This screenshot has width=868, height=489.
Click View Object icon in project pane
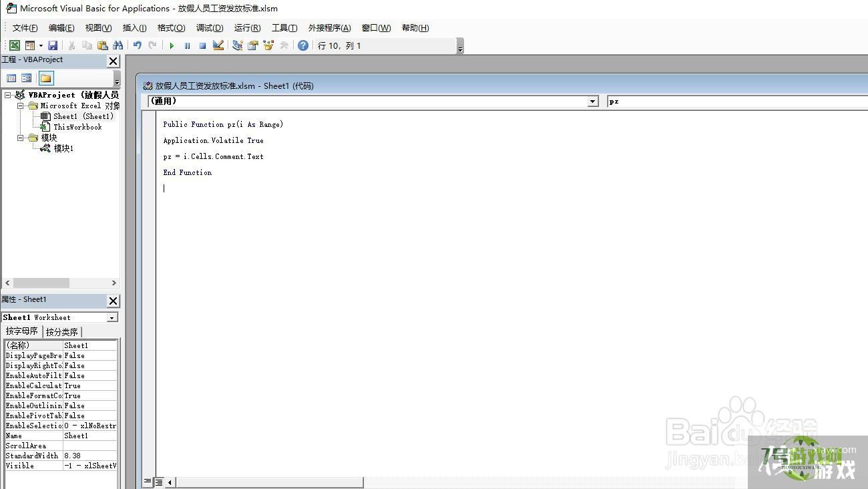26,78
